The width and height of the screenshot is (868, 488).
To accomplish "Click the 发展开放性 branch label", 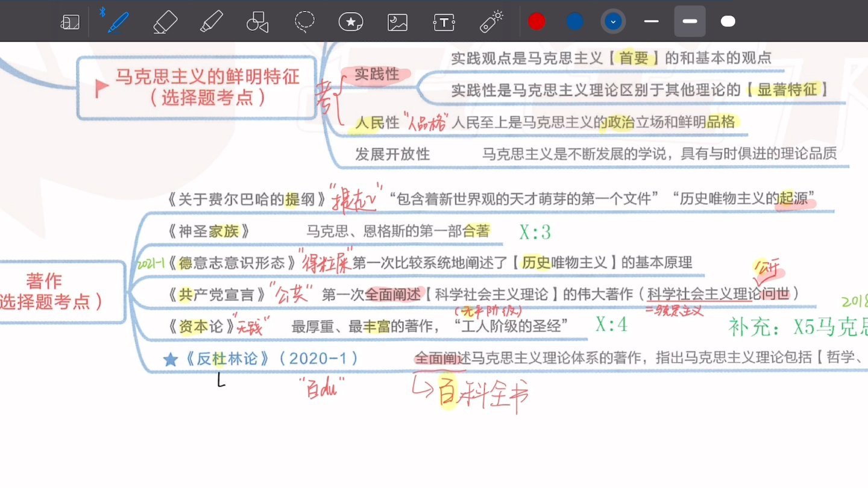I will [392, 154].
